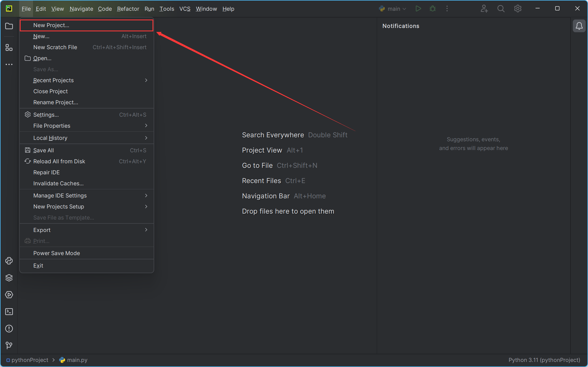Toggle the Notifications bell icon
The image size is (588, 367).
click(579, 26)
